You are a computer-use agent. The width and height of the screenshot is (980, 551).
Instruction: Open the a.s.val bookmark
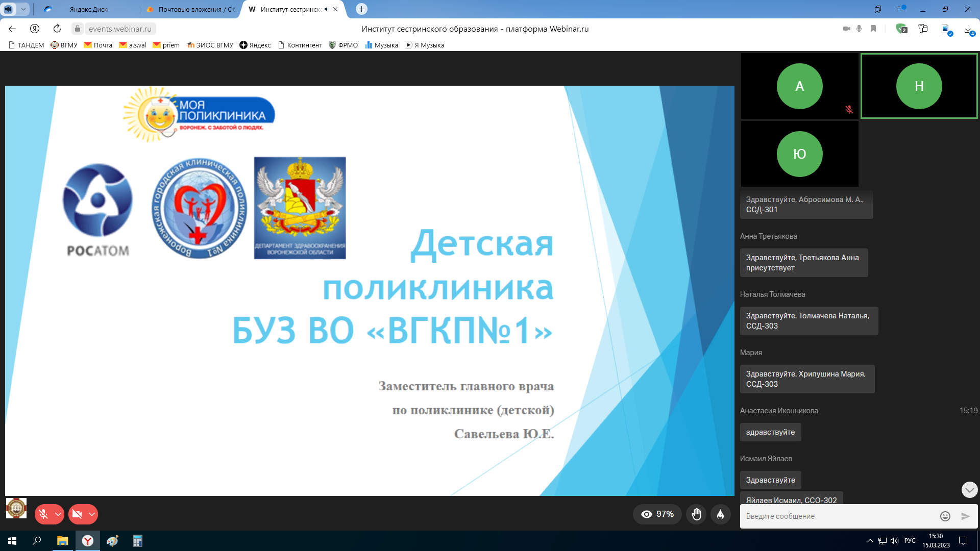133,45
